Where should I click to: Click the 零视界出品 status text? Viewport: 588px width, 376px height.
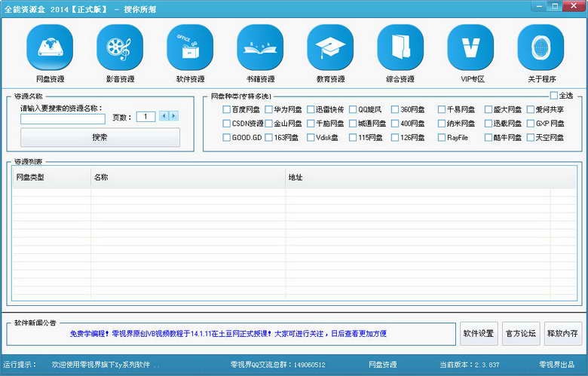coord(556,365)
